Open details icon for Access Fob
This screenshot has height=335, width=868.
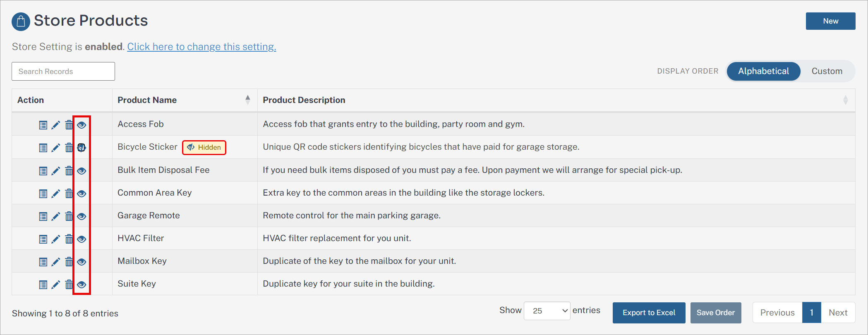pyautogui.click(x=43, y=125)
